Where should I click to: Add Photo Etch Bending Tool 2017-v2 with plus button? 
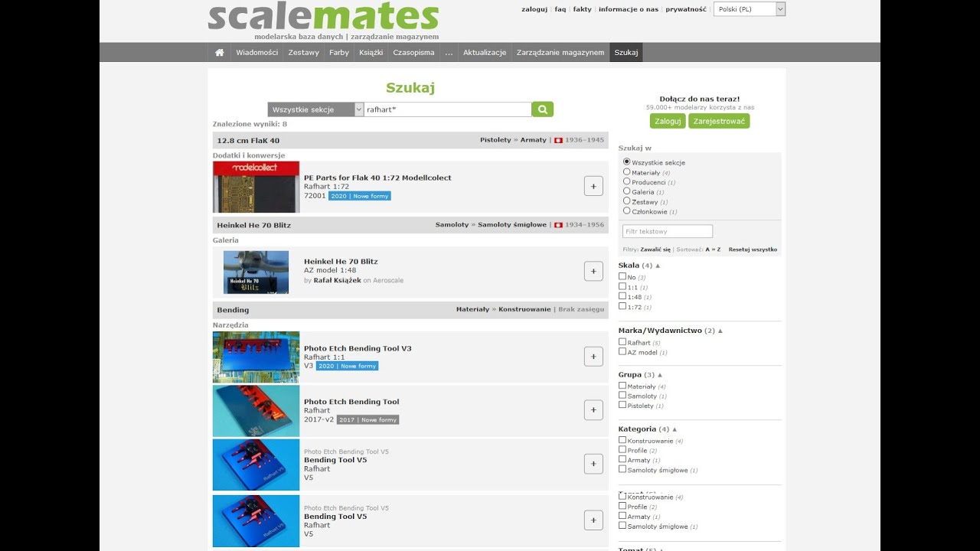click(593, 410)
